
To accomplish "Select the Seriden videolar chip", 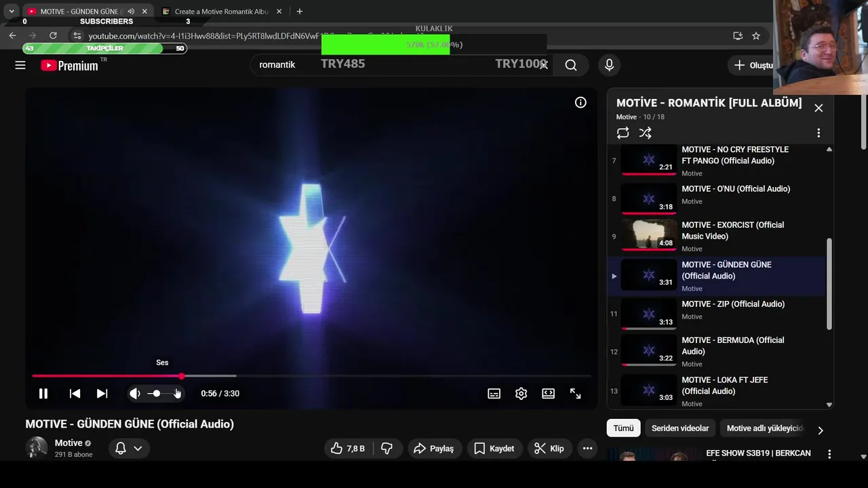I will (x=680, y=428).
